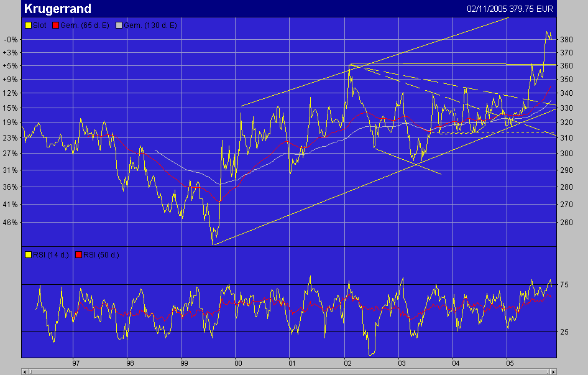This screenshot has height=375, width=588.
Task: Click the +5% percentage axis label
Action: pos(11,66)
